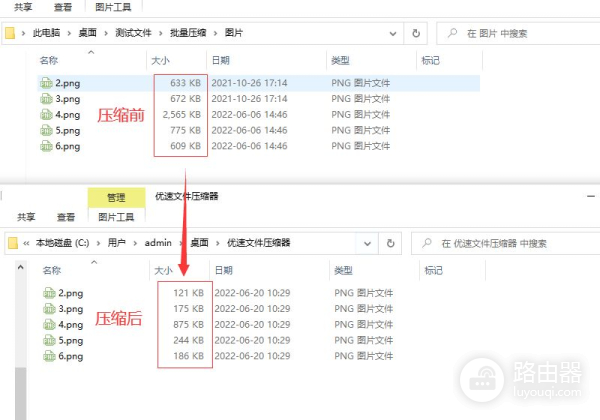This screenshot has width=600, height=420.
Task: Open 共享 tab in bottom window
Action: 26,217
